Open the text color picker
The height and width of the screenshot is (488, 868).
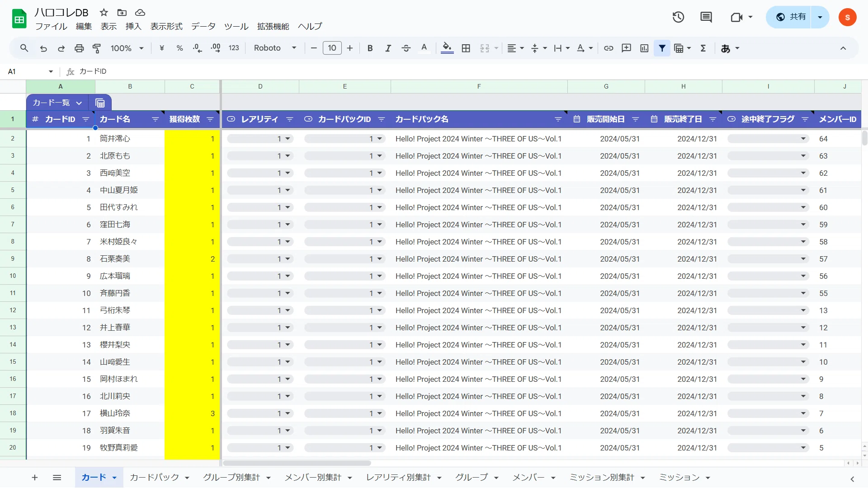pyautogui.click(x=424, y=48)
